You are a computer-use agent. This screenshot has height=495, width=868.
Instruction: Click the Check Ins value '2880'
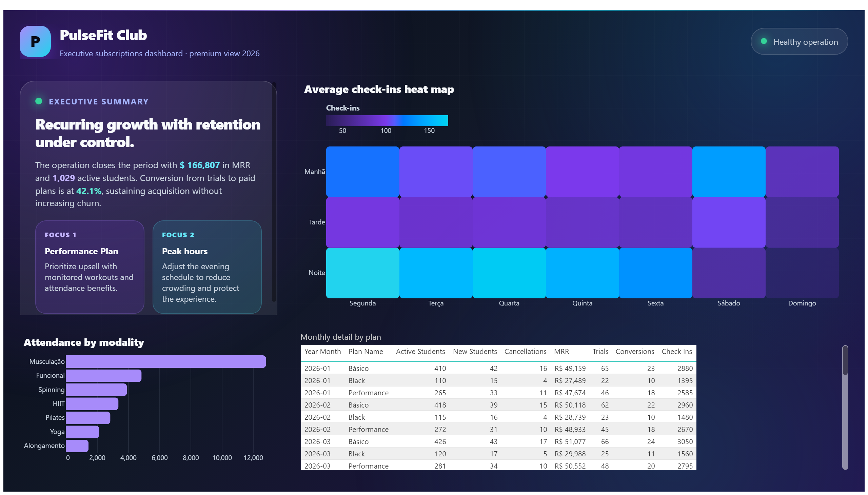tap(685, 369)
